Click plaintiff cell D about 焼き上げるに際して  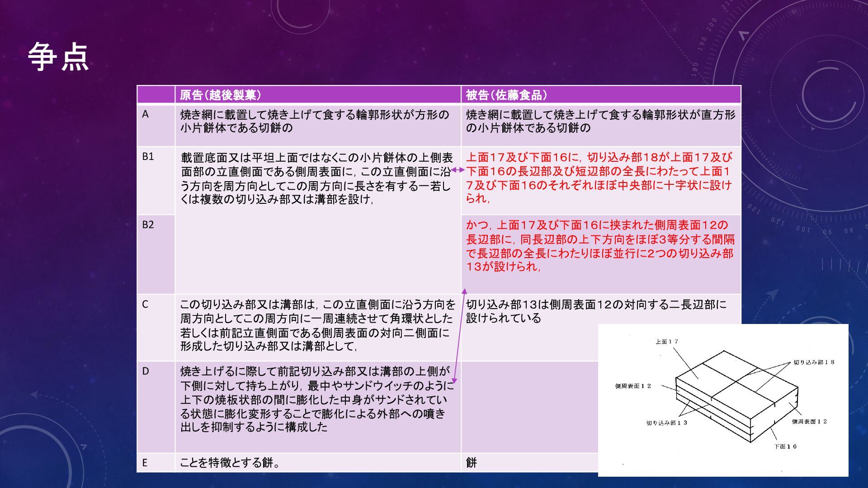click(316, 399)
